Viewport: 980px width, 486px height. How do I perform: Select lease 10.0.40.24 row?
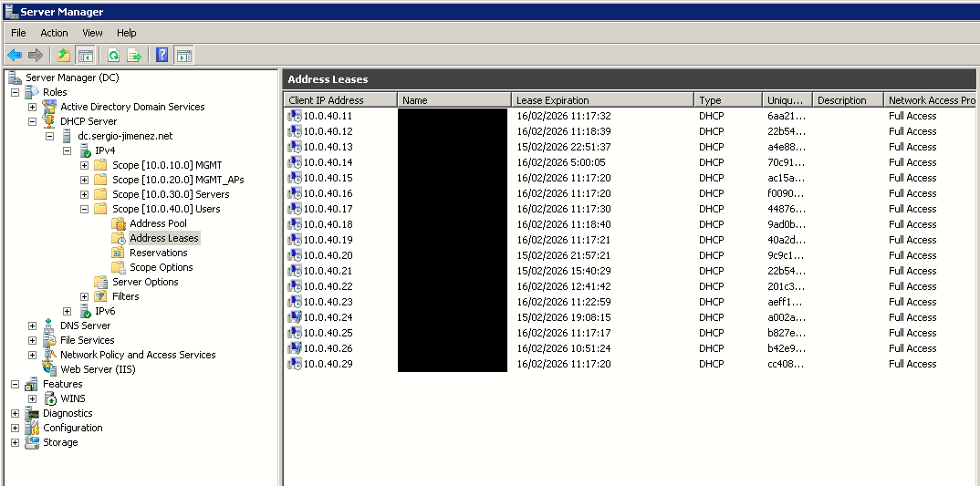[630, 317]
